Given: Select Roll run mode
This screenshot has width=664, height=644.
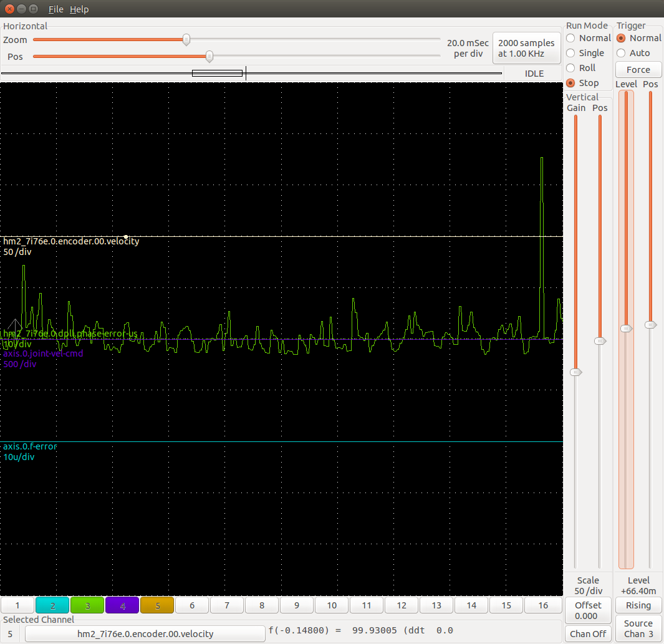Looking at the screenshot, I should tap(581, 68).
